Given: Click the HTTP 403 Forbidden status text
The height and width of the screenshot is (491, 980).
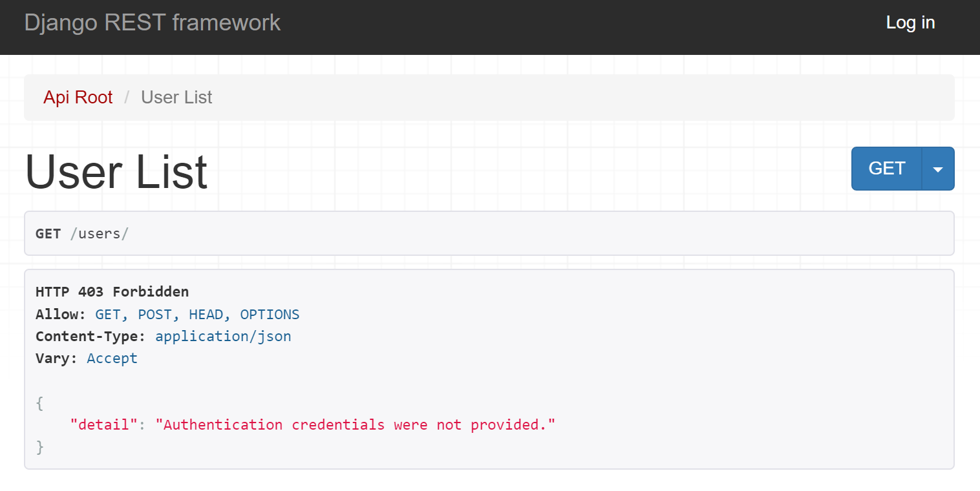Looking at the screenshot, I should click(x=112, y=293).
